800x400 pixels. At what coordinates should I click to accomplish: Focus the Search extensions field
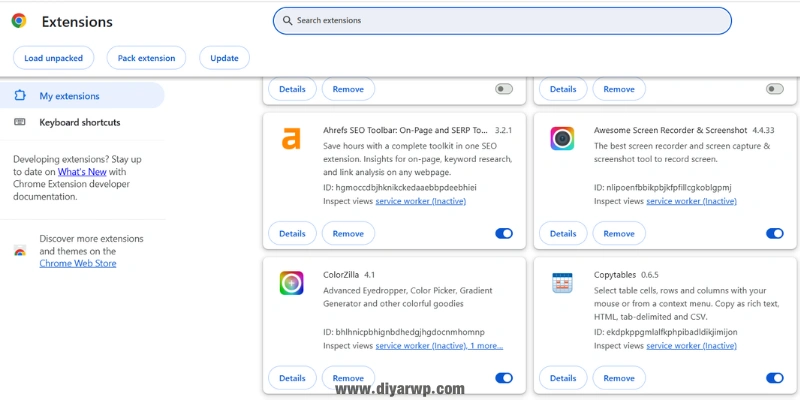(x=500, y=20)
